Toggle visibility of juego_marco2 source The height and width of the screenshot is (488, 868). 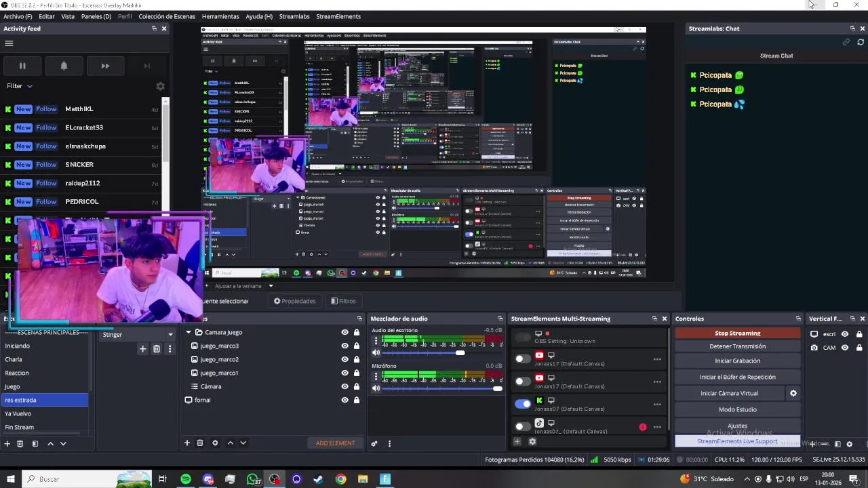click(x=344, y=359)
